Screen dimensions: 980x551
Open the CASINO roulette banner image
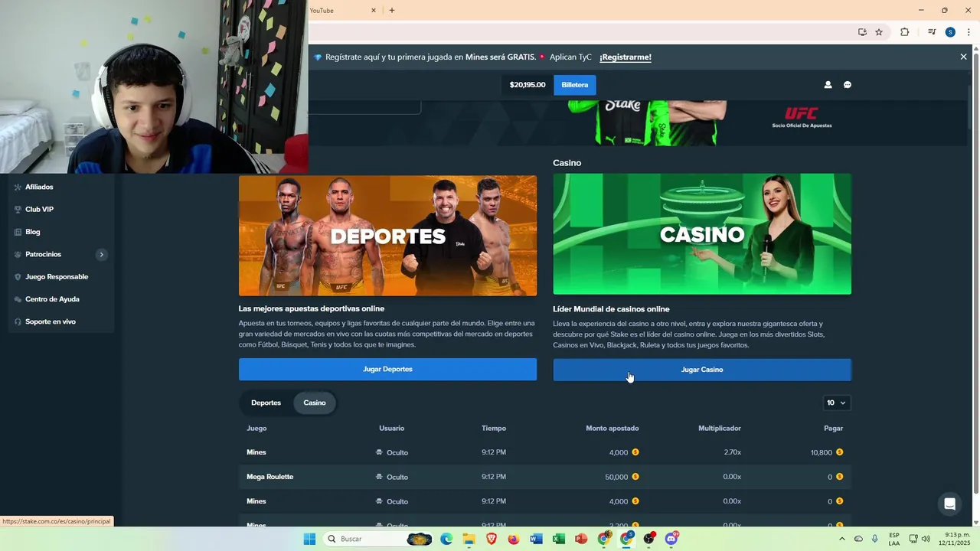point(702,234)
